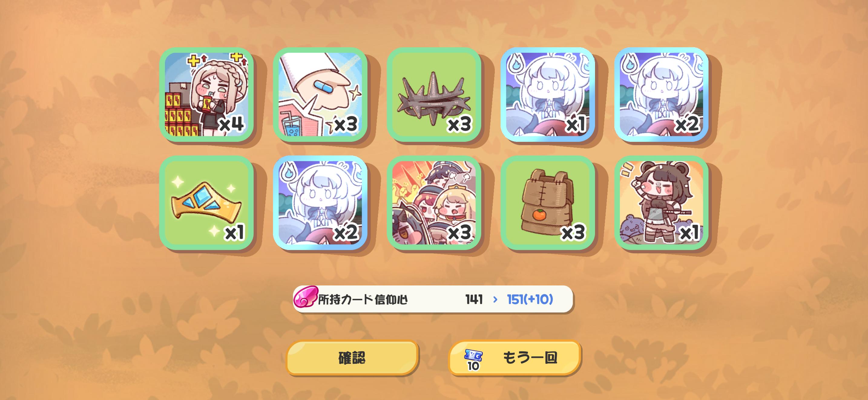Select the top-row ghost girl card x2
The width and height of the screenshot is (868, 400).
coord(662,95)
